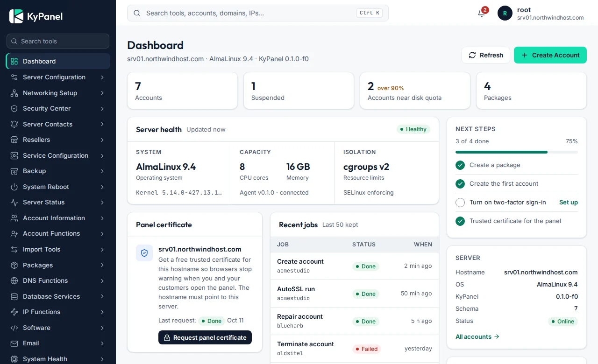Focus the top search tools, accounts field
The height and width of the screenshot is (364, 598).
click(258, 13)
